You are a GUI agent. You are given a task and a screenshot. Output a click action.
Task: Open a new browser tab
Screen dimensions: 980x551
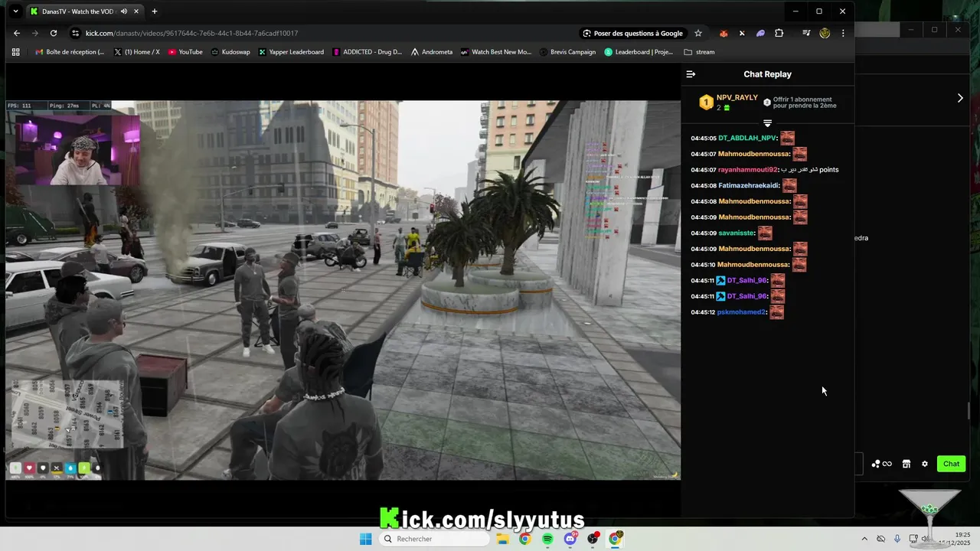coord(155,11)
